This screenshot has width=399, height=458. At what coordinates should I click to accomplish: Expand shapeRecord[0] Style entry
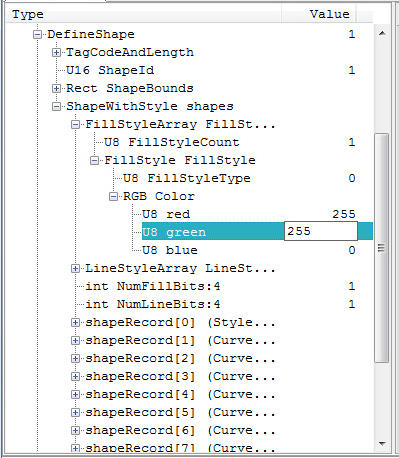pos(75,322)
